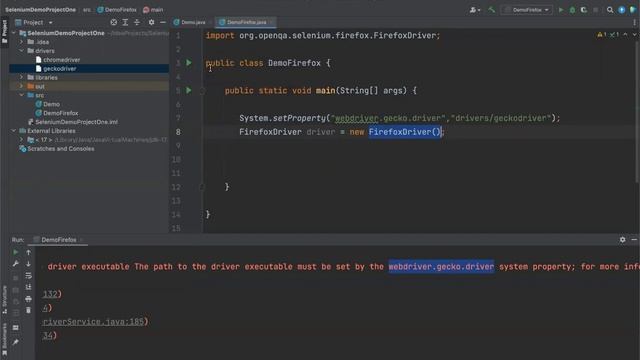Screen dimensions: 640x360
Task: Open editor tabs more-options kebab icon
Action: pos(635,22)
